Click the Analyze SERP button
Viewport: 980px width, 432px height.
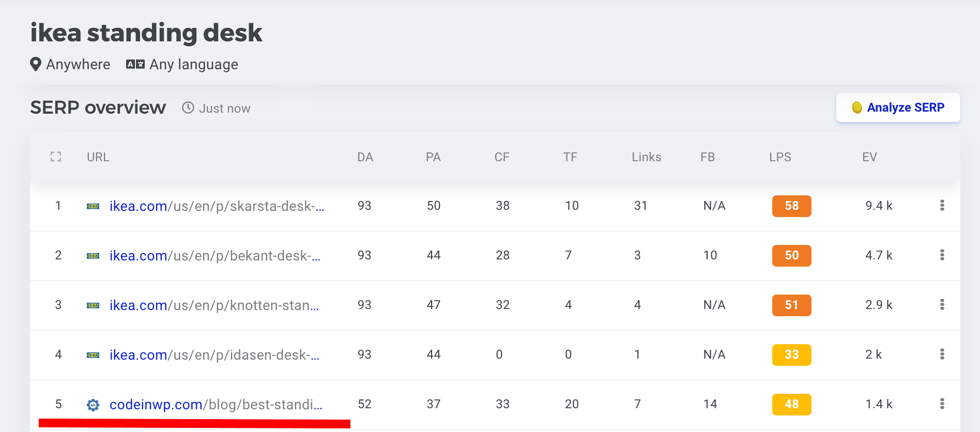pyautogui.click(x=898, y=107)
